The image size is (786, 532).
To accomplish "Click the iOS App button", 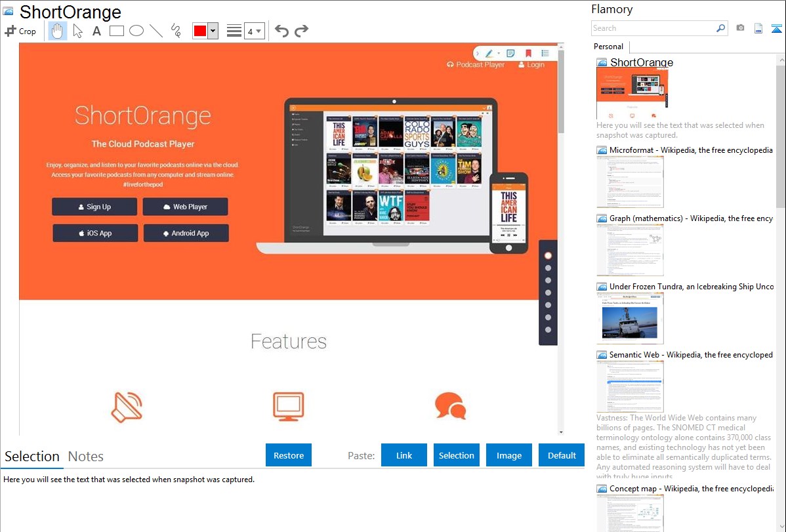I will coord(95,233).
